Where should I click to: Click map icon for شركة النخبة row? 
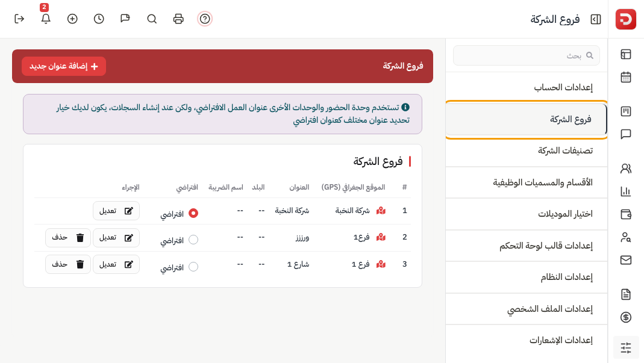point(381,211)
